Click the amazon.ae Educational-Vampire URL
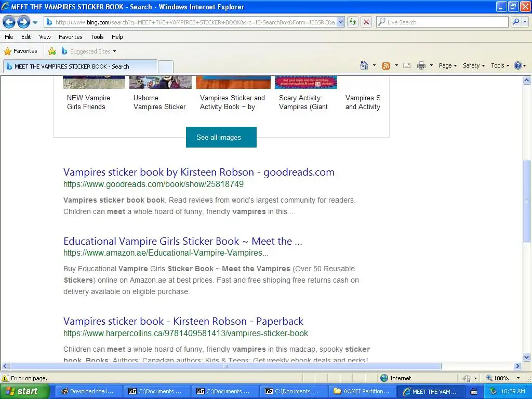The height and width of the screenshot is (399, 532). (x=166, y=253)
